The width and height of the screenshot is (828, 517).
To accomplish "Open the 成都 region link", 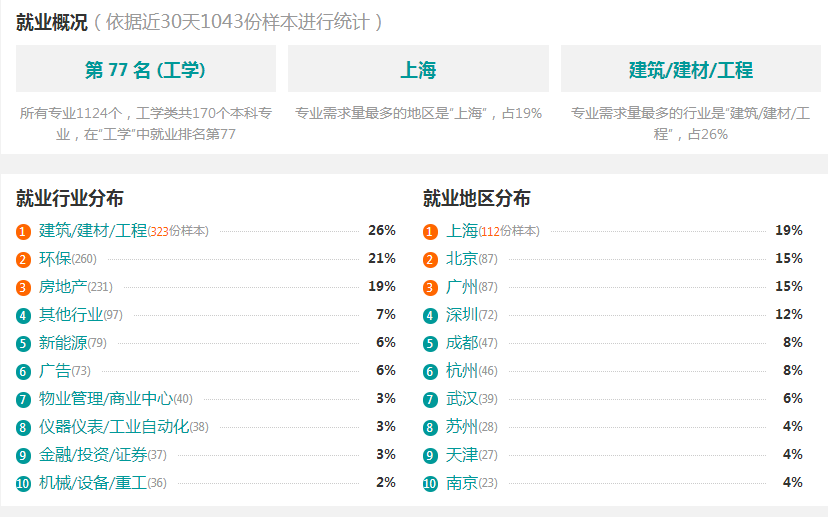I will (462, 343).
